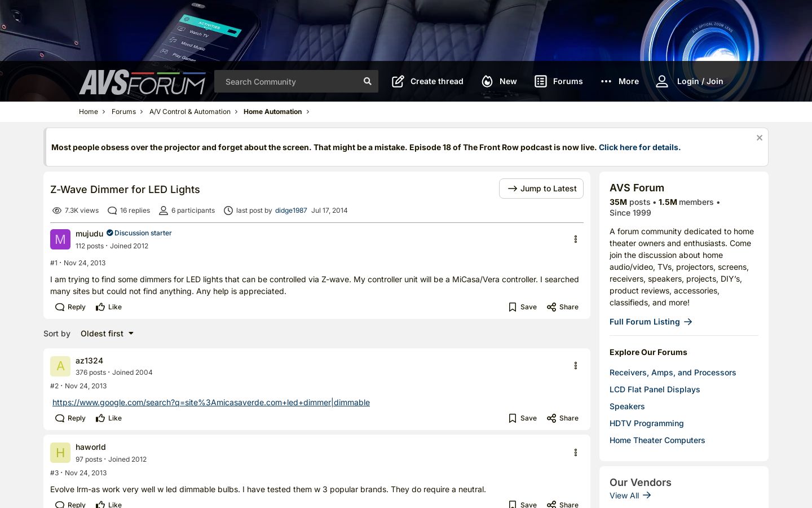This screenshot has height=508, width=812.
Task: Open HDTV Programming forum link
Action: point(647,423)
